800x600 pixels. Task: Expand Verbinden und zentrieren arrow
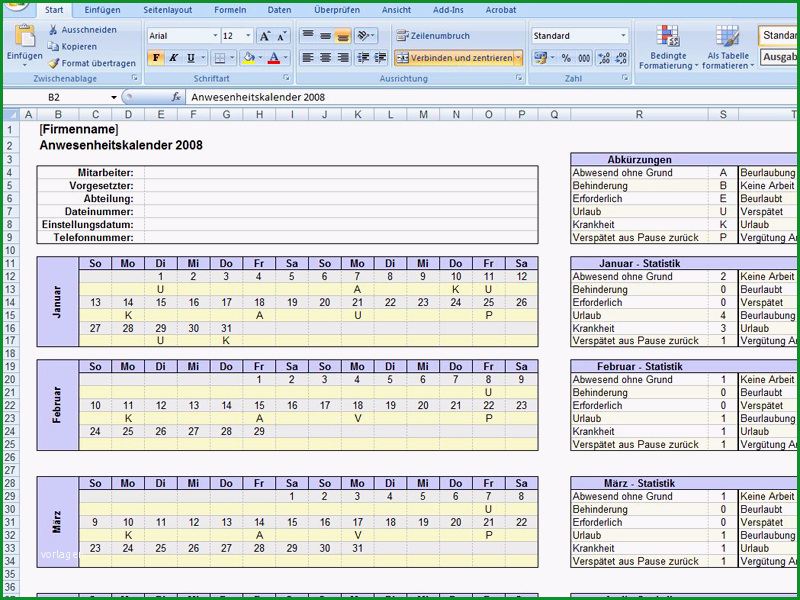click(518, 58)
